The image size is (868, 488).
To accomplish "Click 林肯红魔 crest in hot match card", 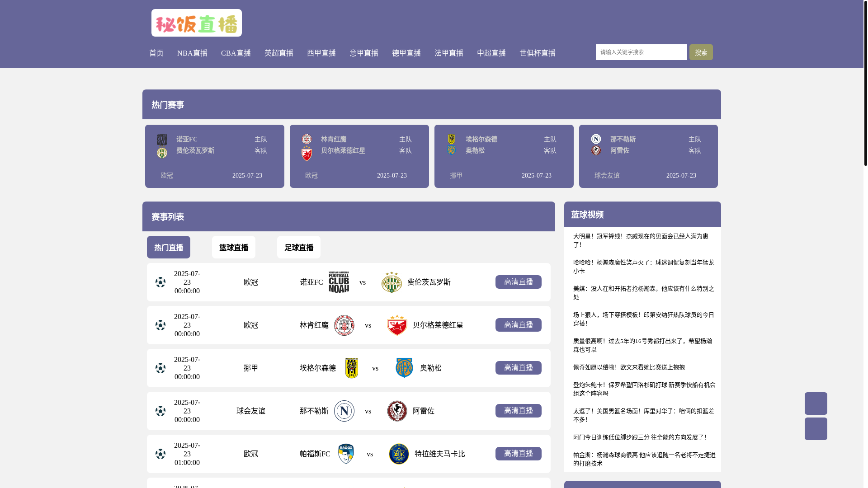I will coord(307,139).
